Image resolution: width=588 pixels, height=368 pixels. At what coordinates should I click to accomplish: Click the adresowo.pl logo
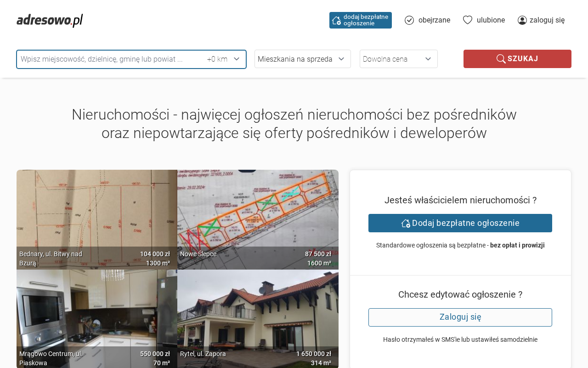[50, 20]
